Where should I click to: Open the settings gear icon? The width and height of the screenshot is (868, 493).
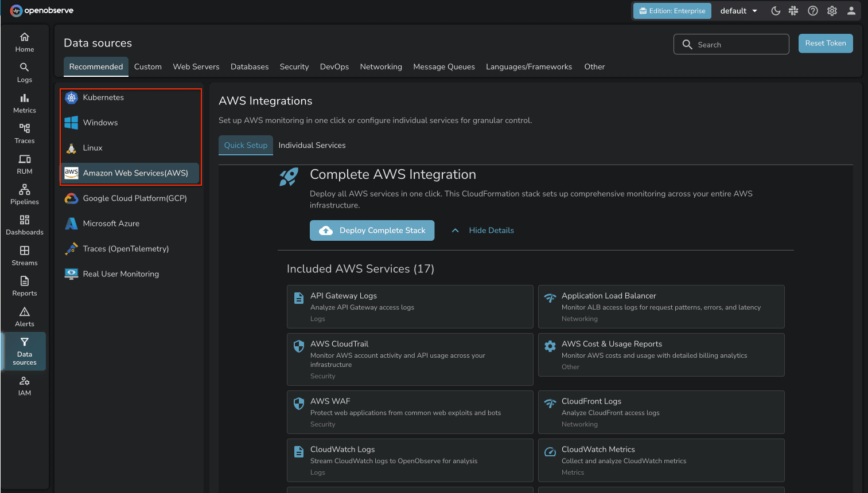pyautogui.click(x=832, y=10)
